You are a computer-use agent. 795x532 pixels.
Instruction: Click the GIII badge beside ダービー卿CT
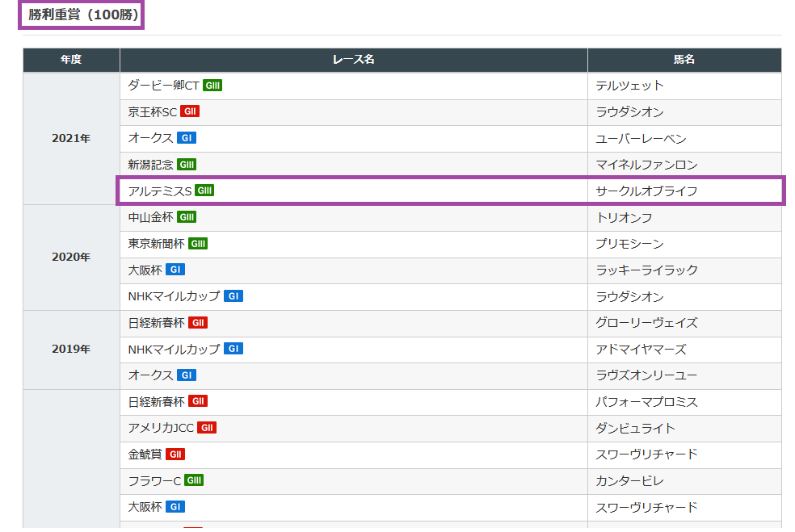click(x=212, y=85)
